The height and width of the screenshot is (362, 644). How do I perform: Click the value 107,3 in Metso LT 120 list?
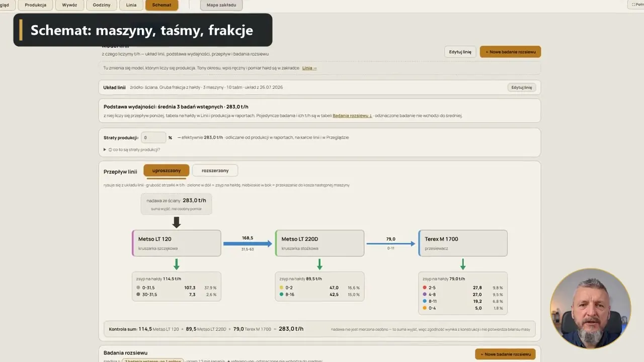click(x=189, y=288)
